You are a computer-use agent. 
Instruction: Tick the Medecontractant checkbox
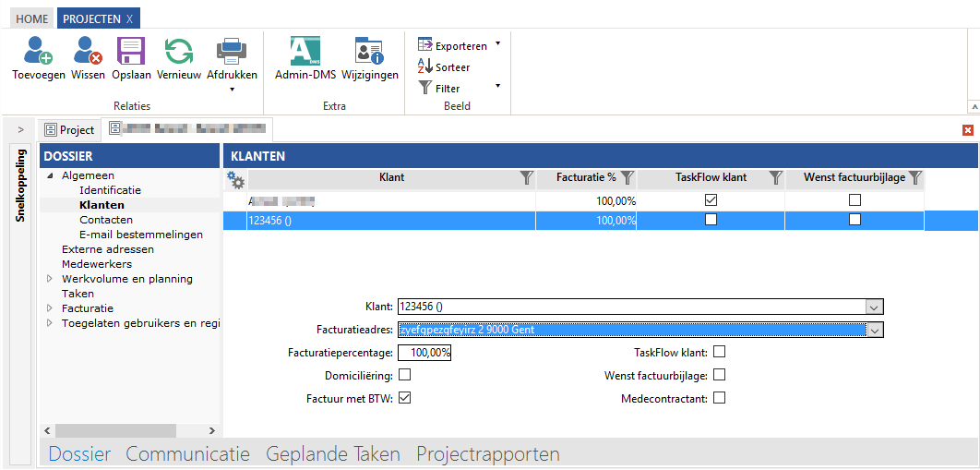pos(720,399)
